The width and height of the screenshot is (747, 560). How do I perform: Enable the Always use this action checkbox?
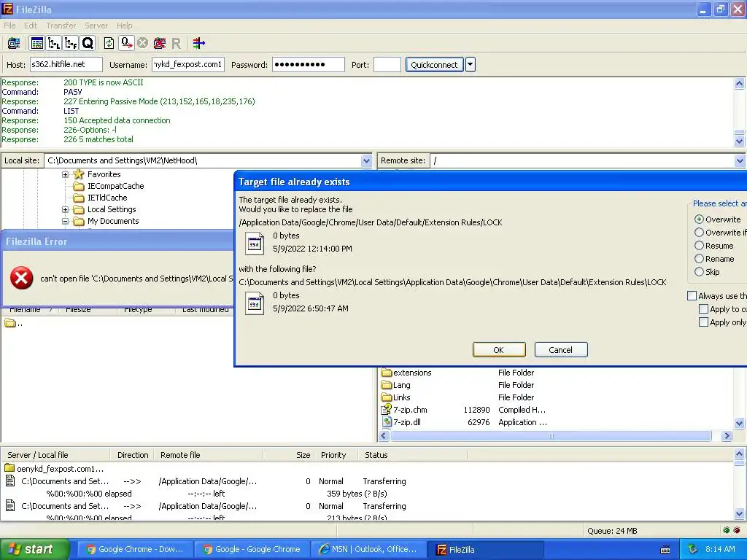coord(692,296)
